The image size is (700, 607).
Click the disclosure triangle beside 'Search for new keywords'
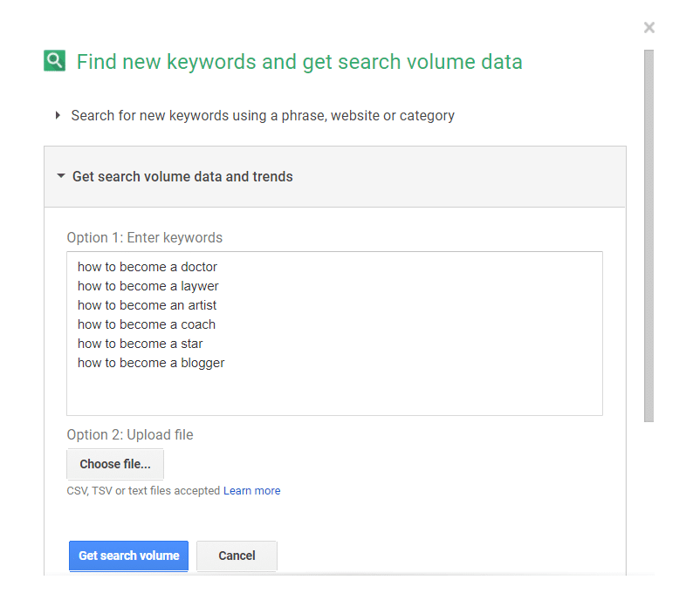[x=58, y=115]
